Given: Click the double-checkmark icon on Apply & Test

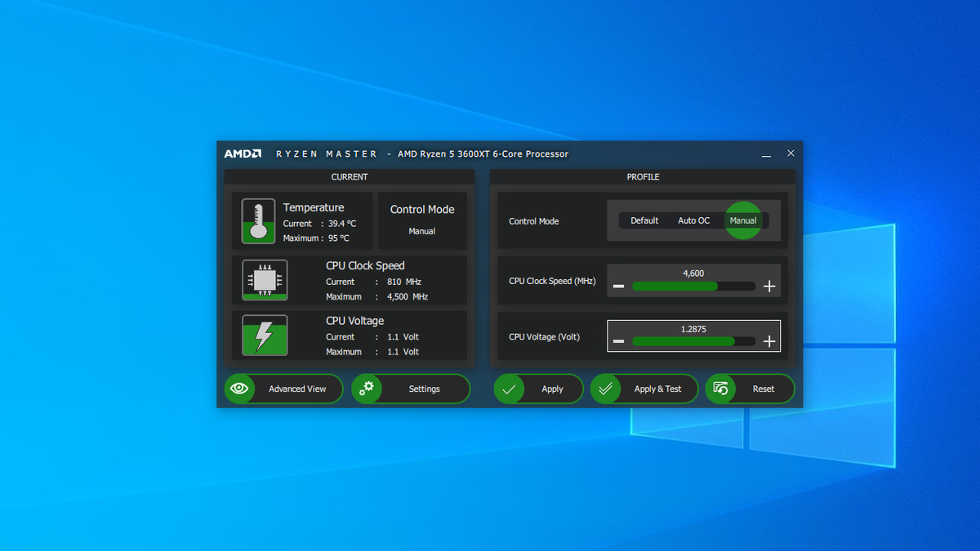Looking at the screenshot, I should pos(605,389).
